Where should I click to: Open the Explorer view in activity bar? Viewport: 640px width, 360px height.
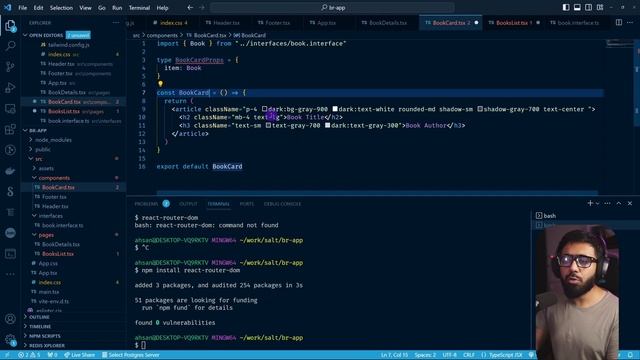tap(10, 26)
